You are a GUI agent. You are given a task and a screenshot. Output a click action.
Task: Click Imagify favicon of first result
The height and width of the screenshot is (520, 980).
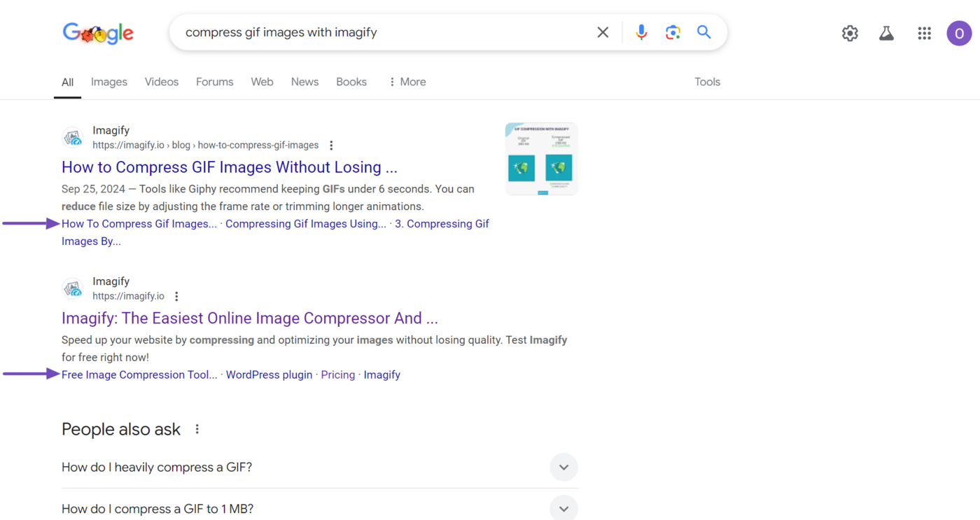[73, 138]
